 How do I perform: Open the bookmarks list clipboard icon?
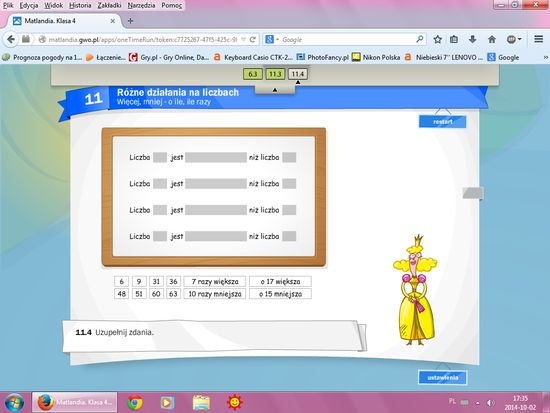pyautogui.click(x=454, y=39)
